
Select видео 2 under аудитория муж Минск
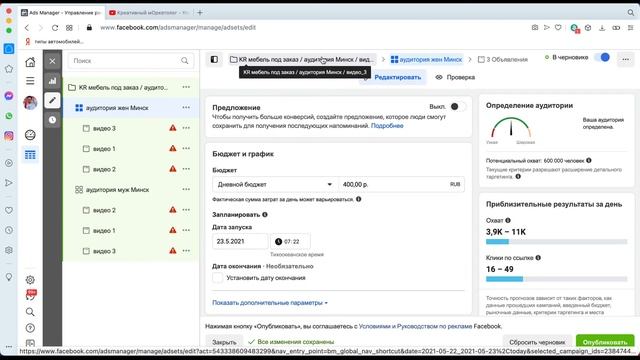click(131, 210)
